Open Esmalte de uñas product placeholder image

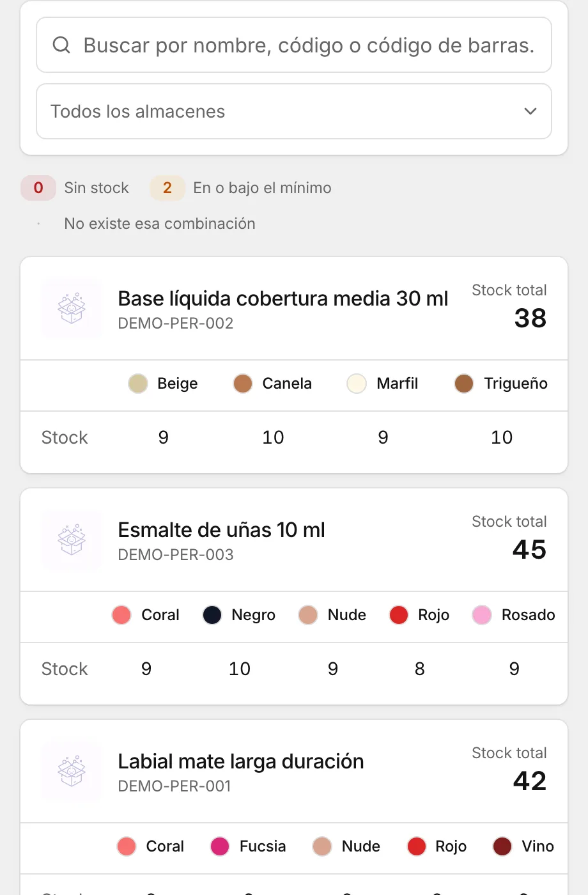(72, 540)
